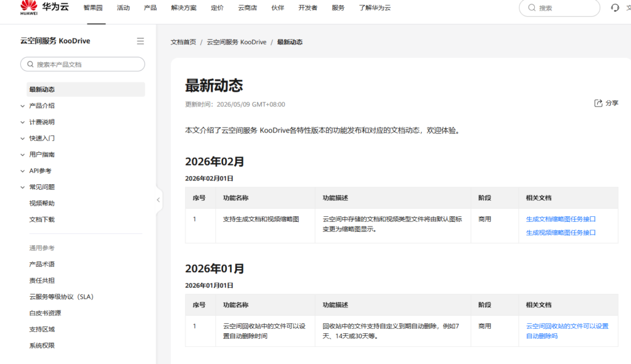Go to 文档首页 breadcrumb
This screenshot has height=364, width=631.
tap(183, 42)
